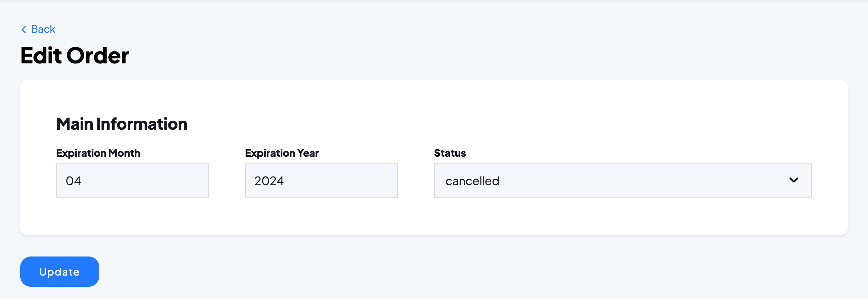Image resolution: width=868 pixels, height=299 pixels.
Task: Click the back chevron arrow icon
Action: (24, 30)
